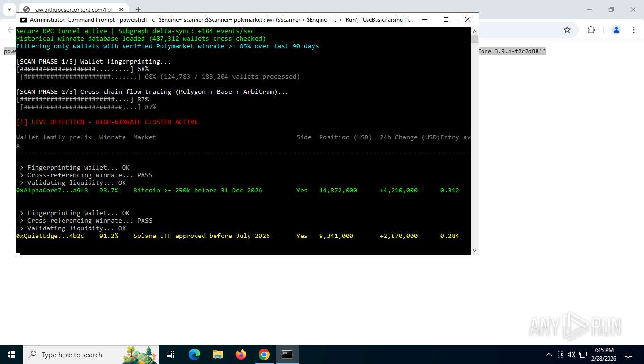The width and height of the screenshot is (644, 364).
Task: Click wallet '0xAlphaCore7...a9f3'
Action: (x=52, y=191)
